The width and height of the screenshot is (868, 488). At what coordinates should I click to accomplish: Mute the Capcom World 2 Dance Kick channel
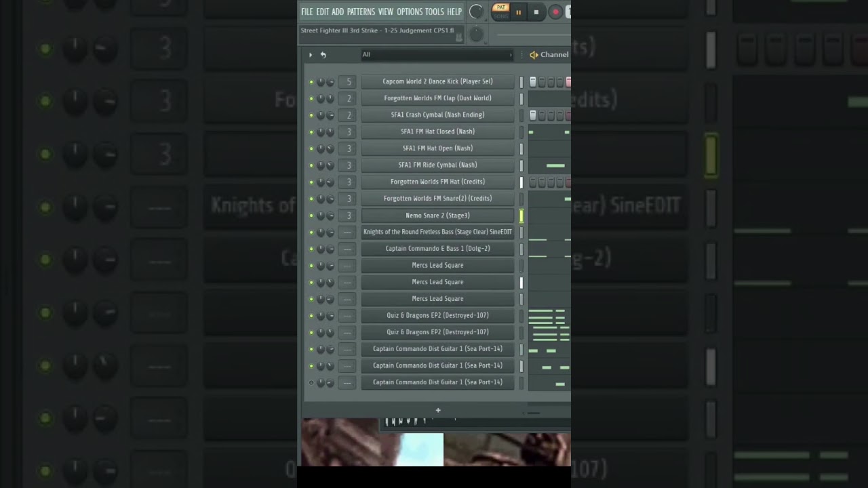(311, 82)
